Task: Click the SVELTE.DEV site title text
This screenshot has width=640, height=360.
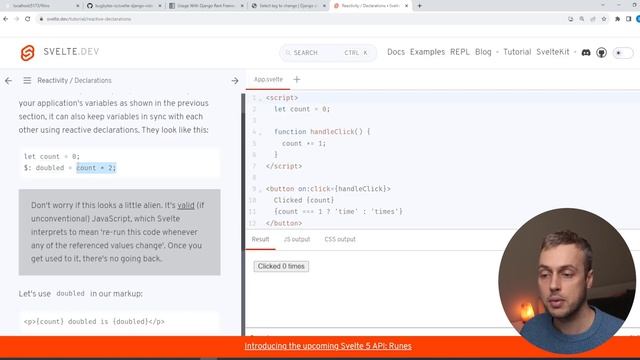Action: (x=71, y=52)
